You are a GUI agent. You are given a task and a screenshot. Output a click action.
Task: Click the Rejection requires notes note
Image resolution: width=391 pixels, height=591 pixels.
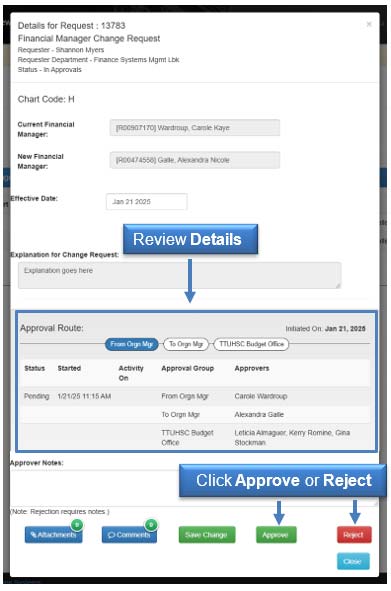point(60,511)
